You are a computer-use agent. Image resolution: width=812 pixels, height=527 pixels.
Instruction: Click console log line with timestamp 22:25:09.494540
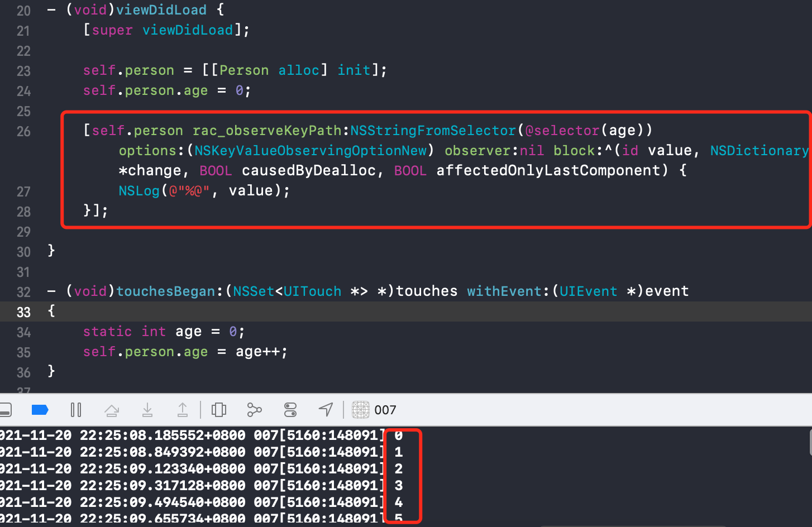point(201,502)
